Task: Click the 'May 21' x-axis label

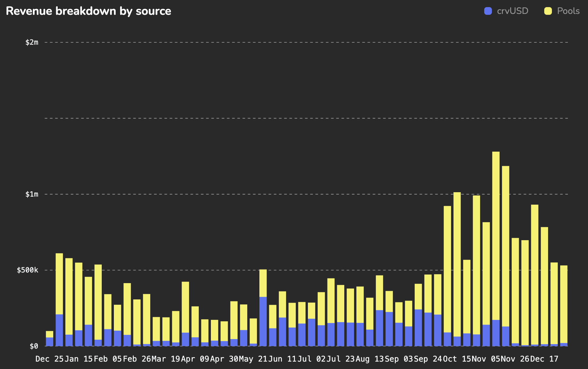Action: point(253,359)
